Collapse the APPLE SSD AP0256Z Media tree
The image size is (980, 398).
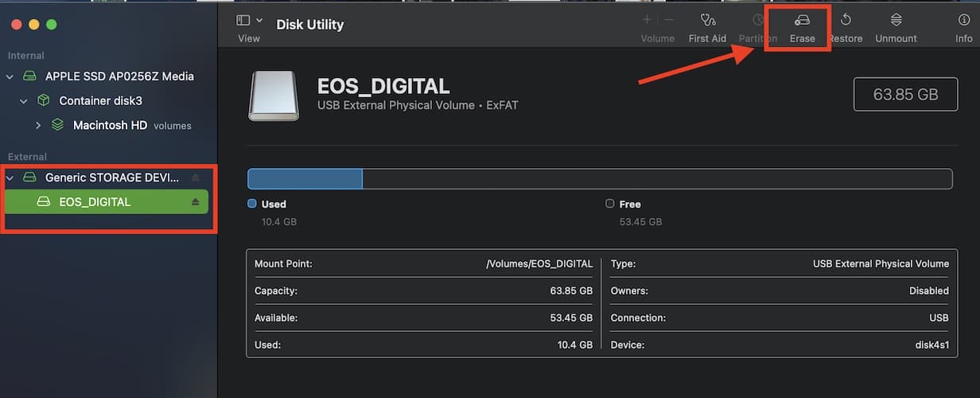pyautogui.click(x=10, y=77)
